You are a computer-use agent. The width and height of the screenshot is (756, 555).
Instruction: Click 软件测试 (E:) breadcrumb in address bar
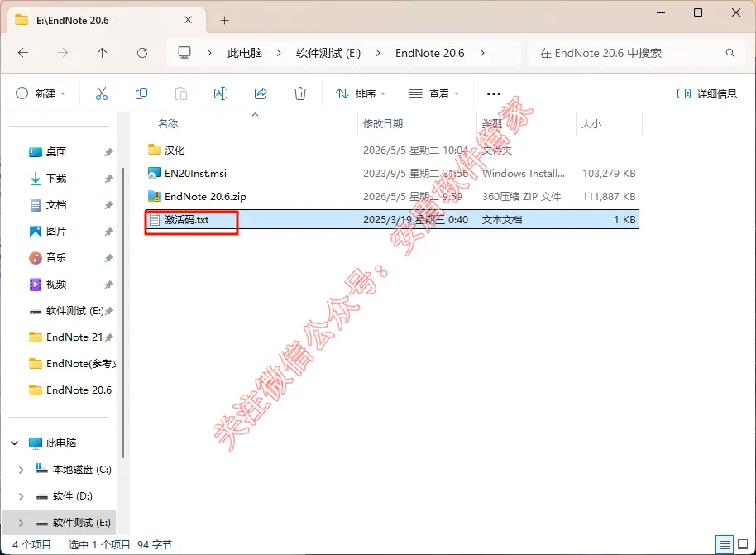[328, 53]
